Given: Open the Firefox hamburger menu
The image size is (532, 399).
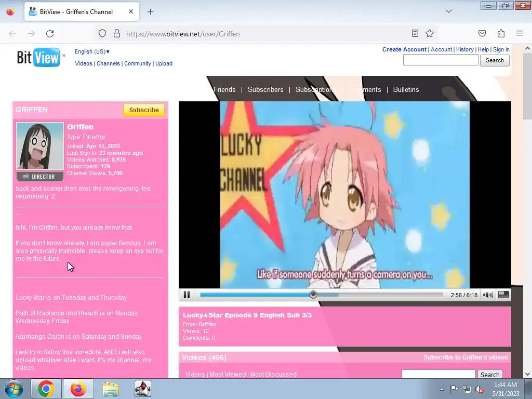Looking at the screenshot, I should tap(520, 33).
